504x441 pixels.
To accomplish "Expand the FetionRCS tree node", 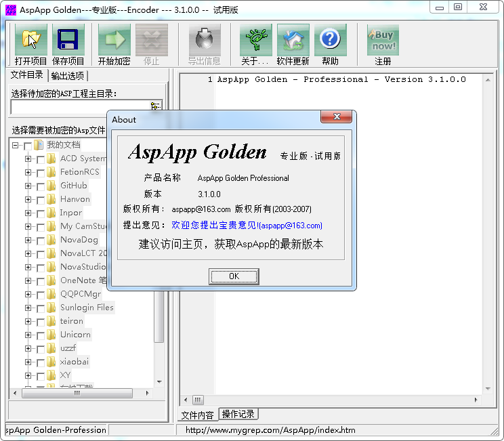I will coord(28,172).
